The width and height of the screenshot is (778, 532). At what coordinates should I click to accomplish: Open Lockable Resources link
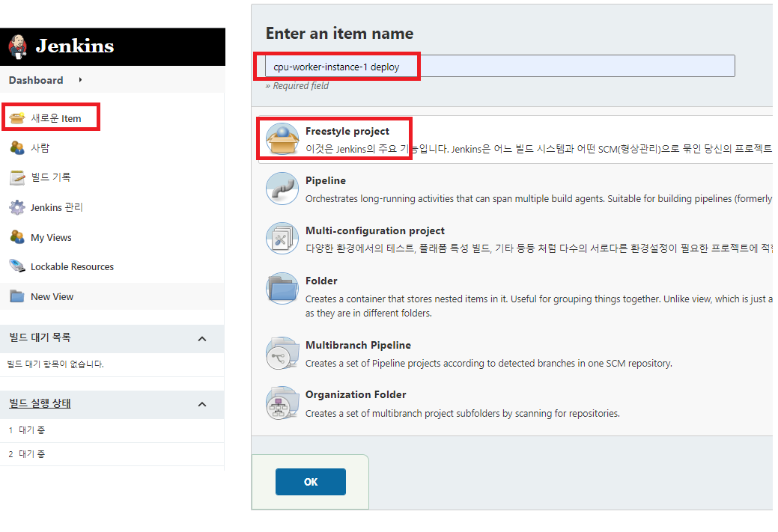(x=72, y=266)
